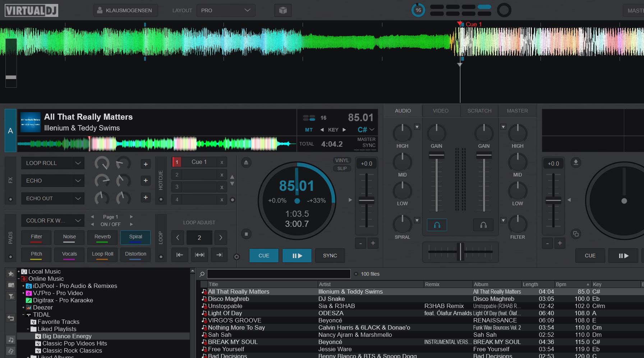The image size is (644, 358).
Task: Add effect slot beside LOOP ROLL
Action: [146, 164]
